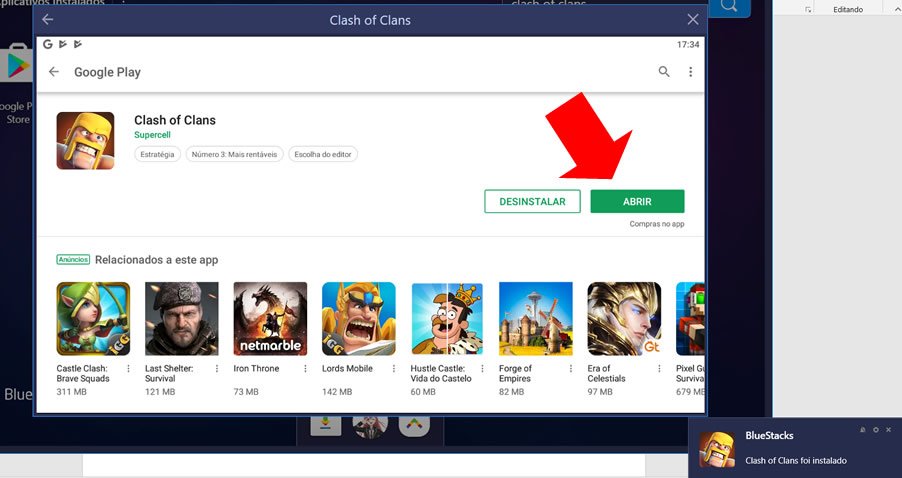Open the Forge of Empires app icon
Screen dimensions: 902x478
click(535, 318)
